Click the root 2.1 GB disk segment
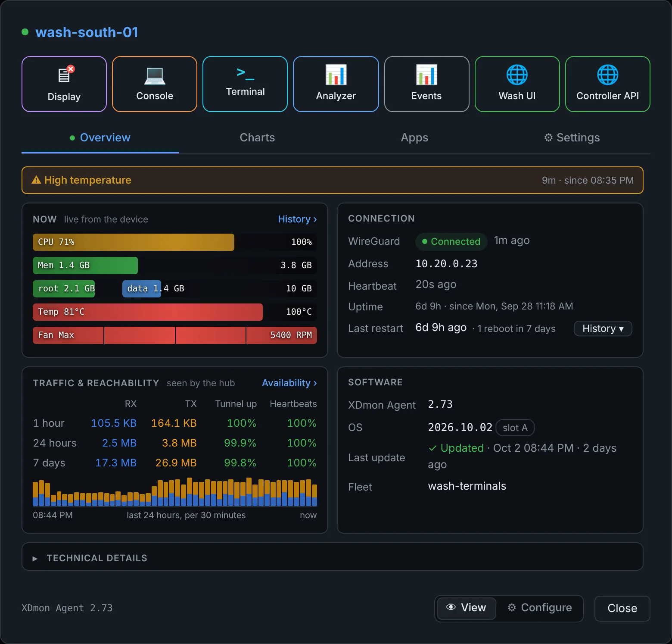This screenshot has width=672, height=644. pos(64,289)
